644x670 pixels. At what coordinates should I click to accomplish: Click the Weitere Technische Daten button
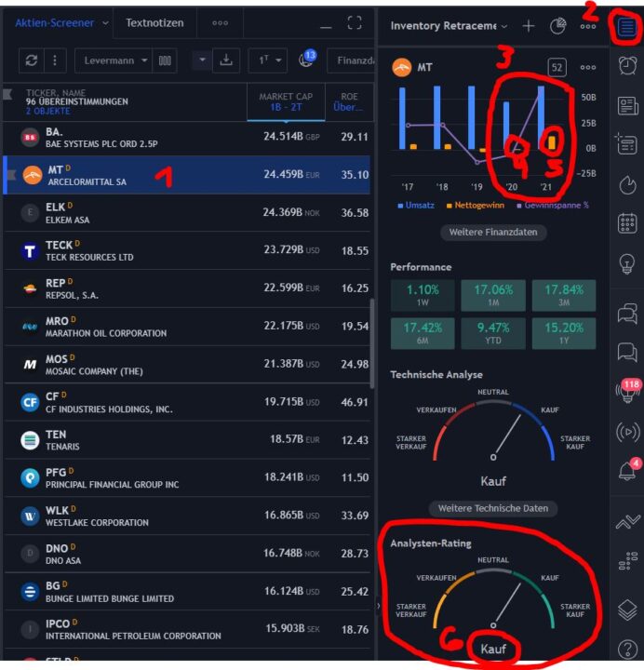click(492, 508)
